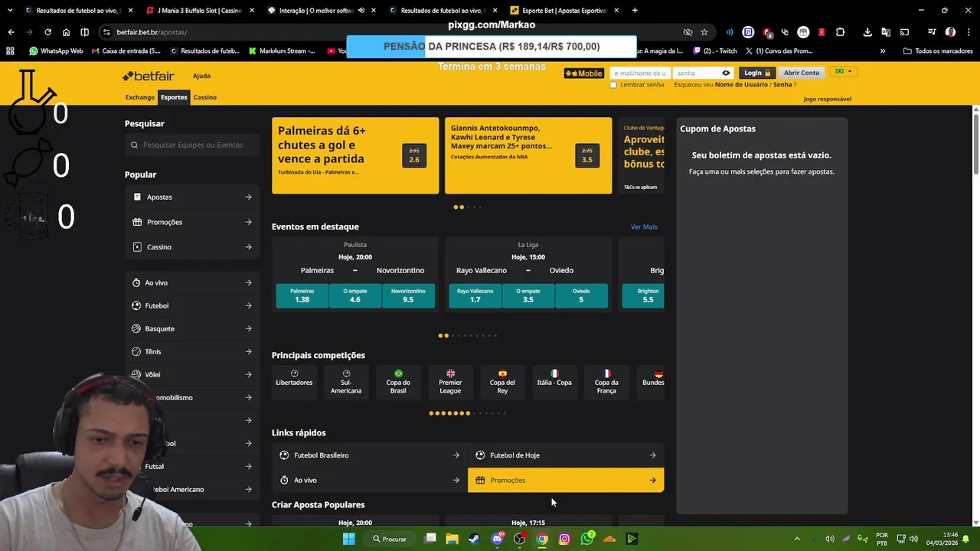Bet on Novorizontino at 9.5
The image size is (980, 551).
pyautogui.click(x=408, y=295)
